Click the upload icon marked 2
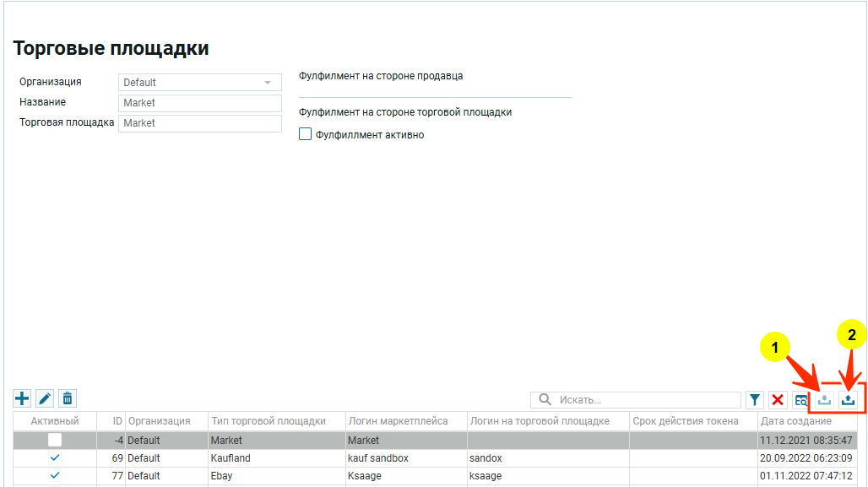 click(849, 400)
